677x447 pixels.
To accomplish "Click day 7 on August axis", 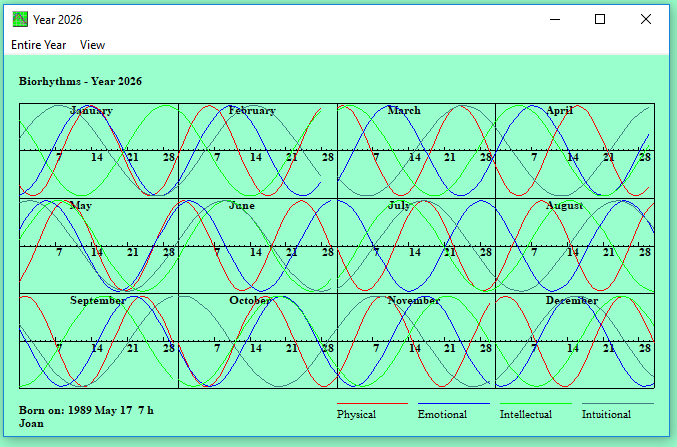I will [534, 252].
